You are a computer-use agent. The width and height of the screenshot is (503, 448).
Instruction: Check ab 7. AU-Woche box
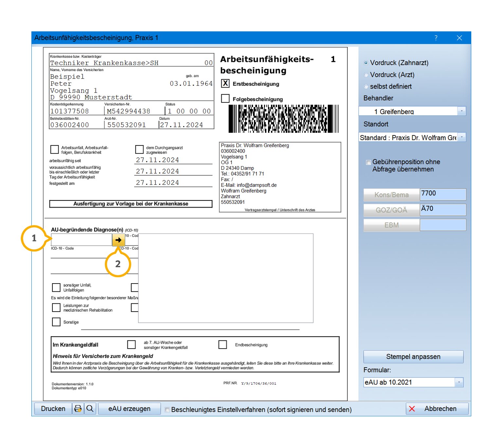pyautogui.click(x=131, y=345)
